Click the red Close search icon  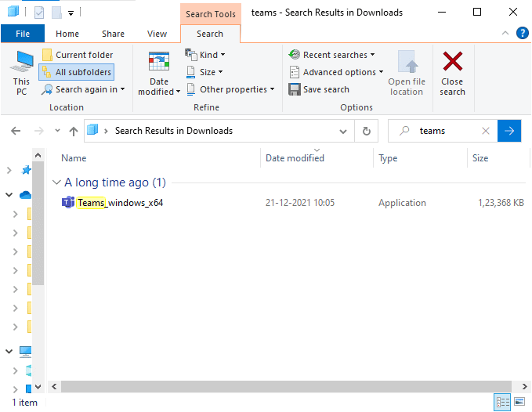coord(452,61)
